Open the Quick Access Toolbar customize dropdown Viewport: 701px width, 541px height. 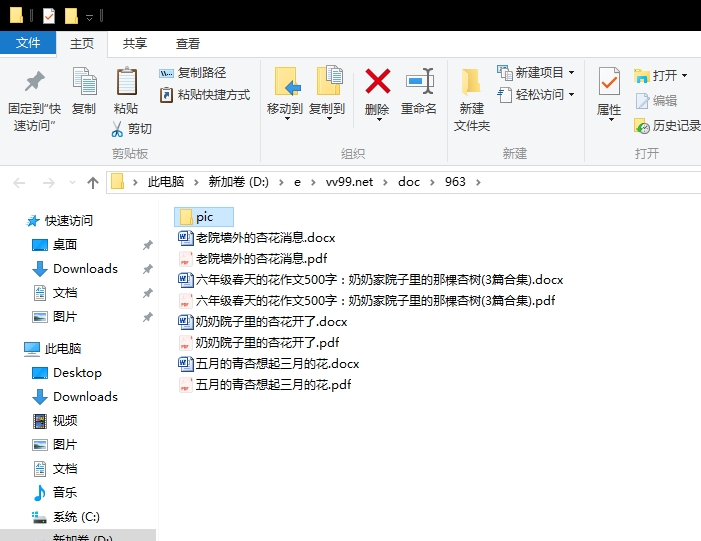click(89, 17)
